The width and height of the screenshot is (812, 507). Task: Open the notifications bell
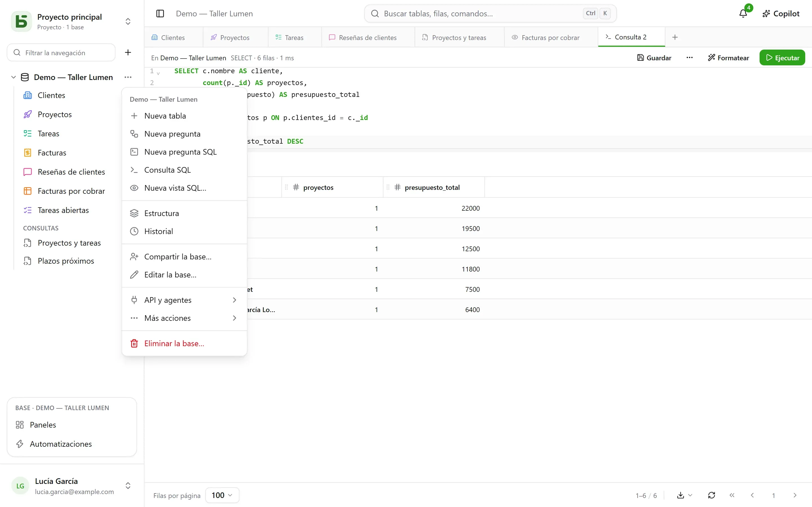click(x=743, y=14)
